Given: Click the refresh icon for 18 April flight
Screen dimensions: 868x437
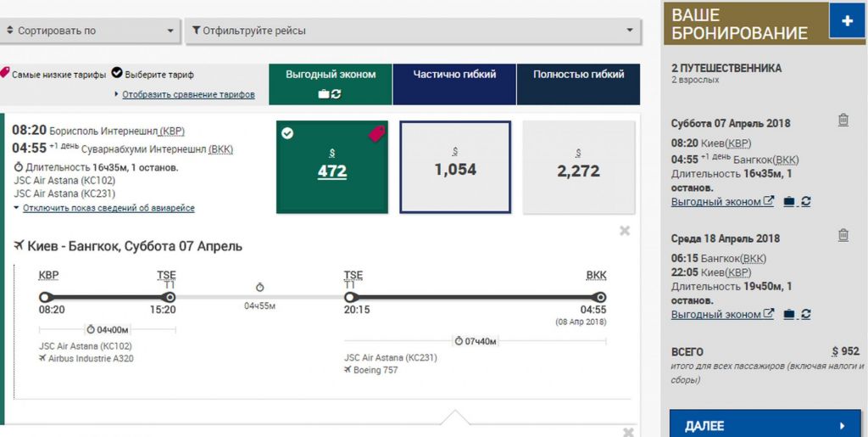Looking at the screenshot, I should click(806, 314).
